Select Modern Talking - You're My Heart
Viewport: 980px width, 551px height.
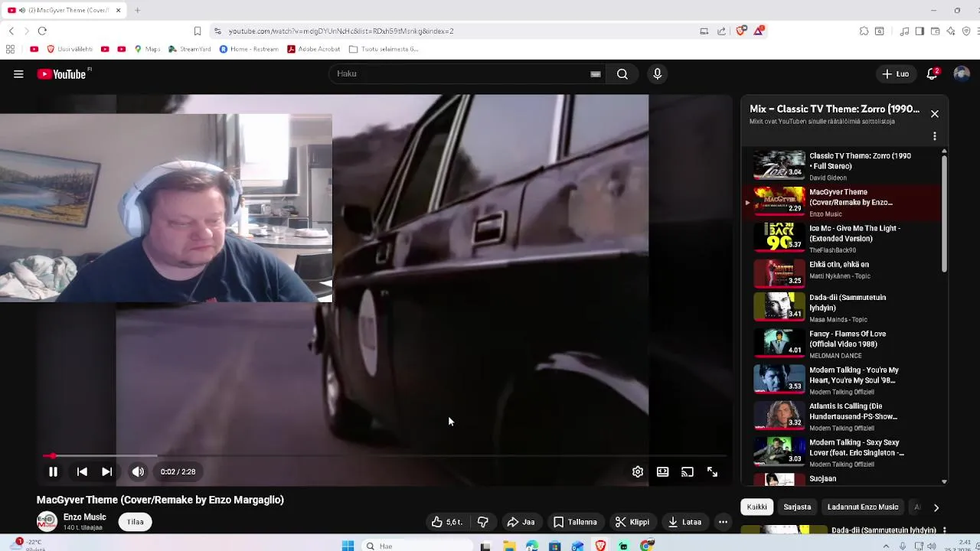pos(842,380)
